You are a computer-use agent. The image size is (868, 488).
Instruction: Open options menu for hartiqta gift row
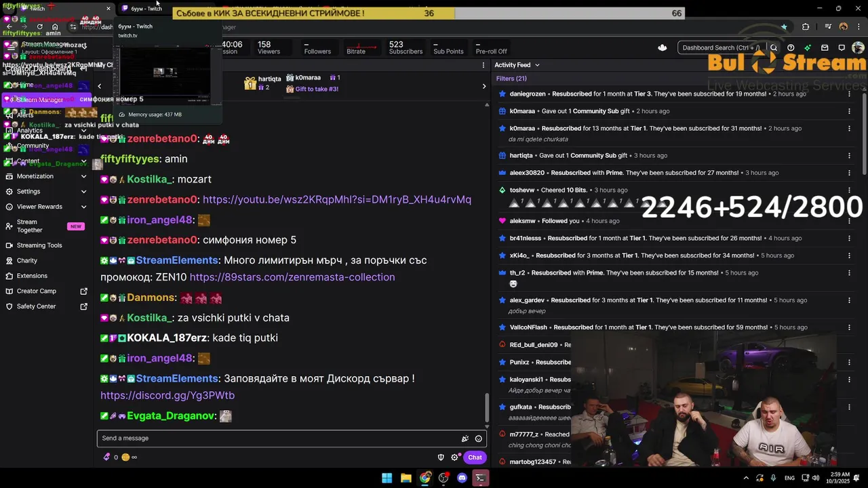coord(849,156)
